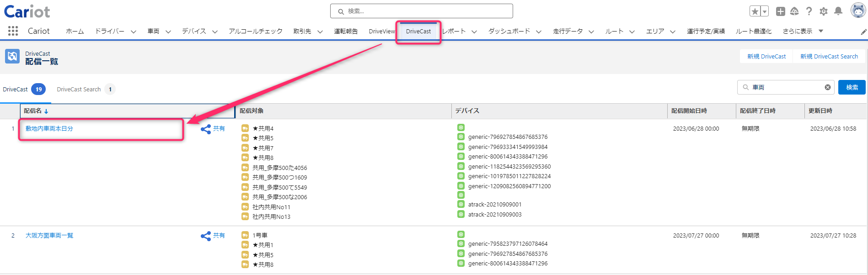Screen dimensions: 868x275
Task: Open the ルート最適化 tab
Action: [x=754, y=31]
